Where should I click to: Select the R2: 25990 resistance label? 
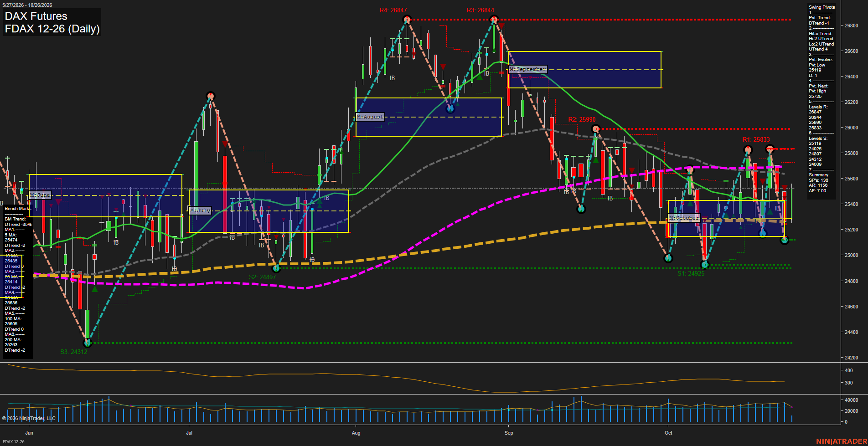[582, 119]
